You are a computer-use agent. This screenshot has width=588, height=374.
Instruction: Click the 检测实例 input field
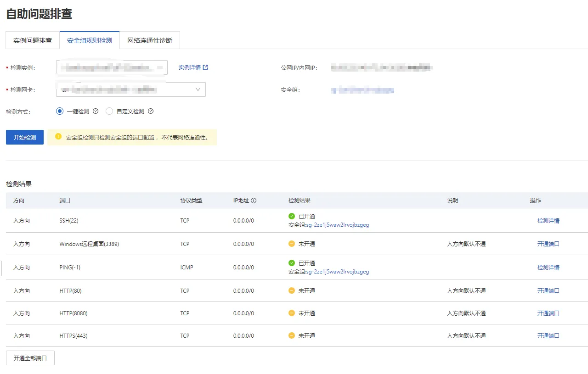(112, 67)
